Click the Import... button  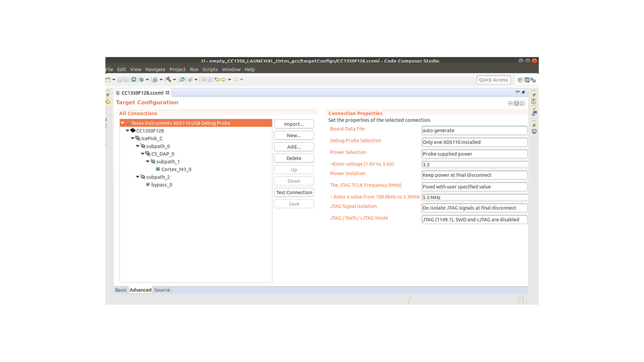tap(294, 124)
